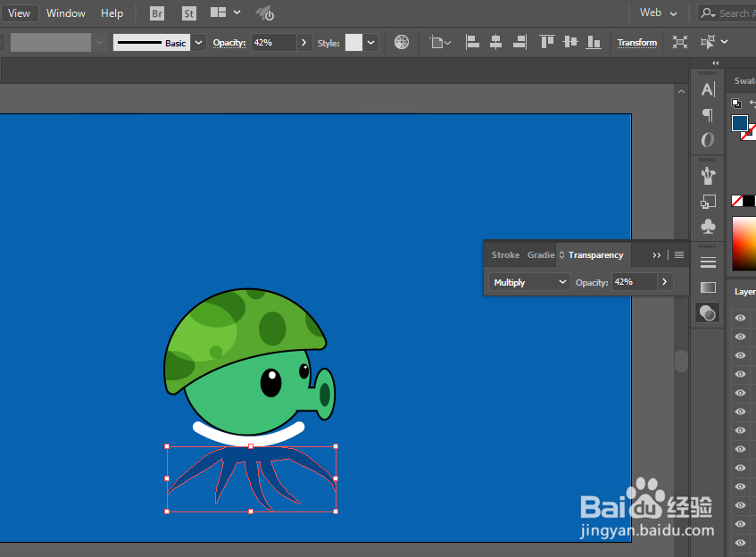Launch Adobe Bridge via Br icon

click(x=157, y=13)
